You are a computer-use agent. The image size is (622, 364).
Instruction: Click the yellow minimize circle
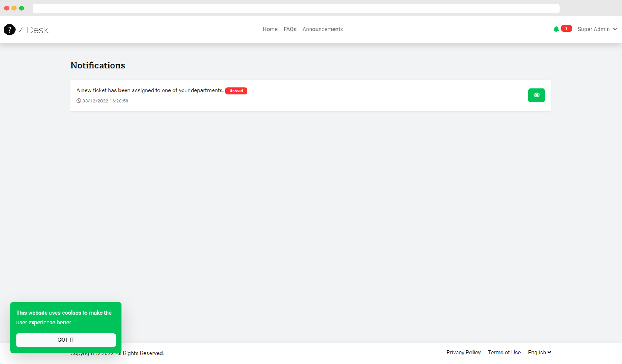click(14, 8)
